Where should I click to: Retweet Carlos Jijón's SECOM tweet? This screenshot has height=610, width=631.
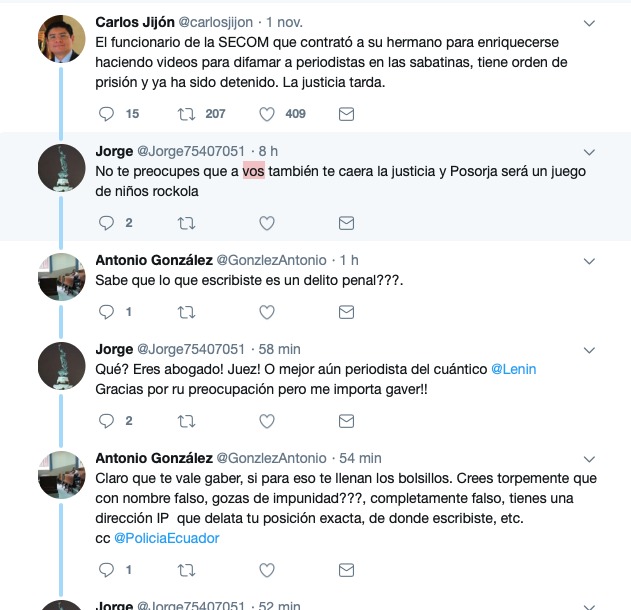coord(186,114)
